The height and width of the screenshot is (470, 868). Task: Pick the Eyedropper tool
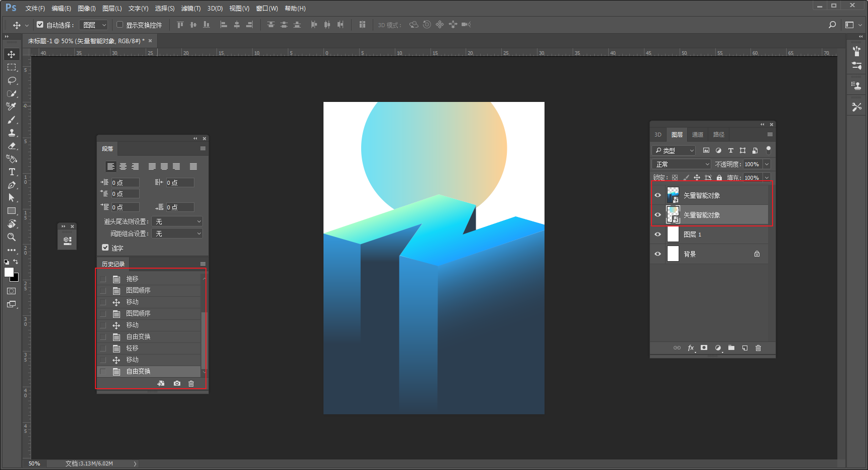12,106
